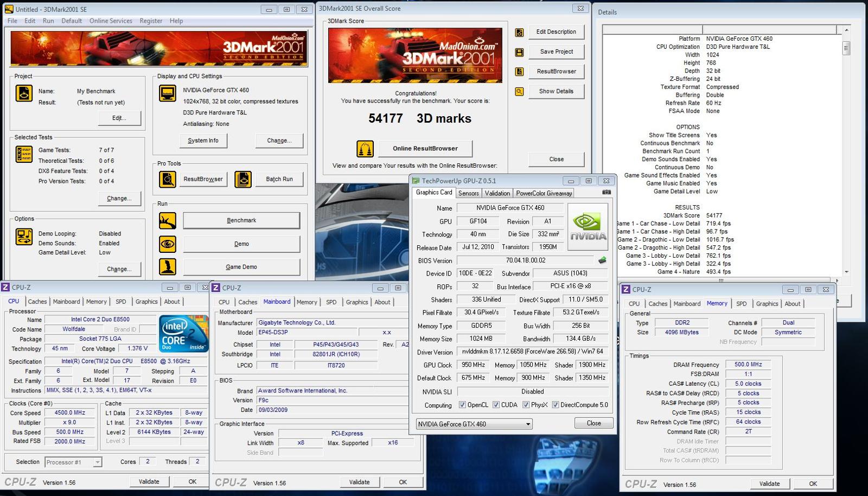Open the Processor #1 selection dropdown in CPU-Z

(x=73, y=462)
